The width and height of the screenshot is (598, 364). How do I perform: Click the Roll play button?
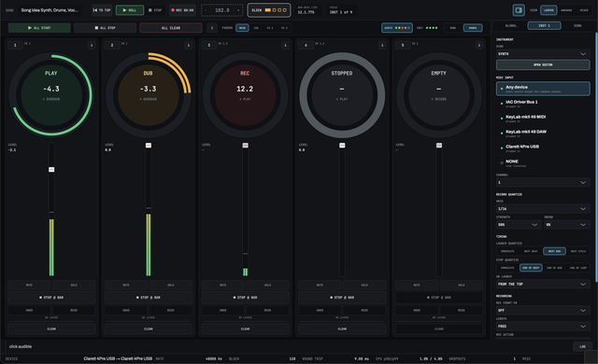point(130,10)
